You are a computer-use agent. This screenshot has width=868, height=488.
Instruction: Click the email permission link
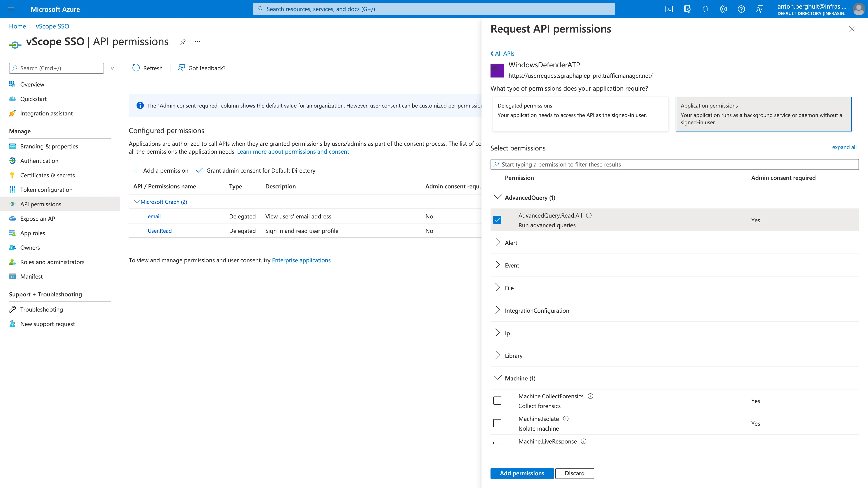(154, 216)
